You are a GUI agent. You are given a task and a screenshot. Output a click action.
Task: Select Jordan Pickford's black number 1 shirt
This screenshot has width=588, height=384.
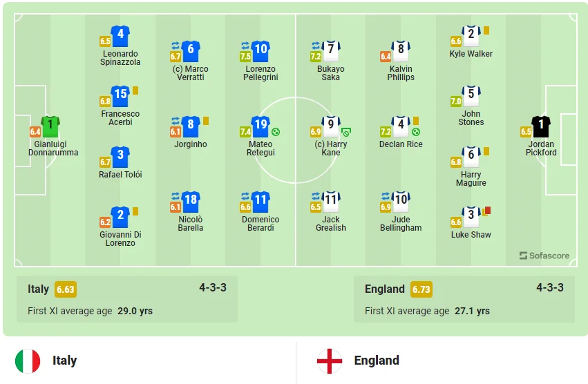pos(540,126)
